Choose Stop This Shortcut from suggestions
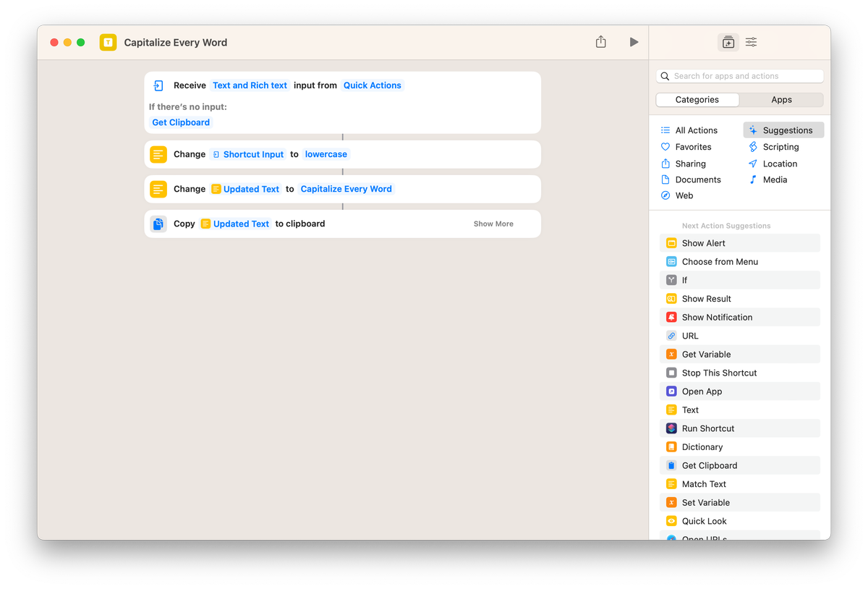The image size is (868, 589). point(718,373)
